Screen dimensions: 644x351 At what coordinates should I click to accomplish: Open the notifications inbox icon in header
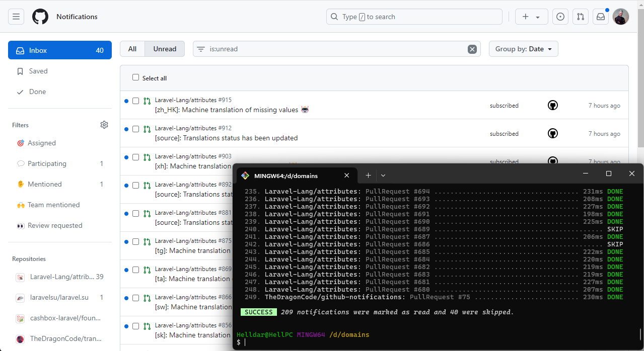601,17
